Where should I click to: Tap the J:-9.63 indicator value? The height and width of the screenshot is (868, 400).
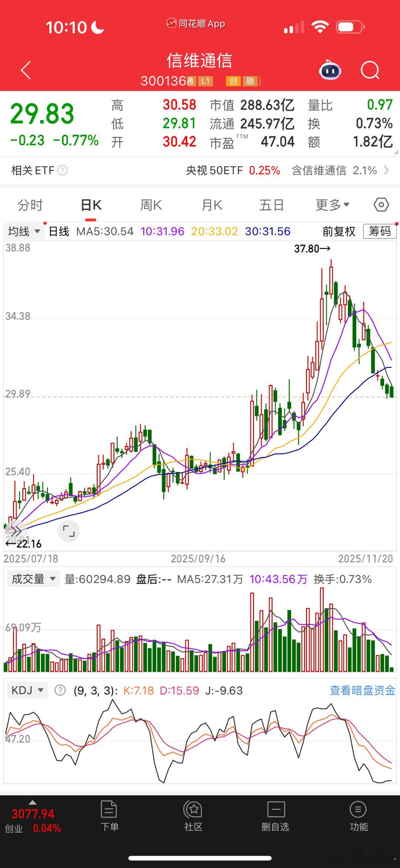coord(224,690)
